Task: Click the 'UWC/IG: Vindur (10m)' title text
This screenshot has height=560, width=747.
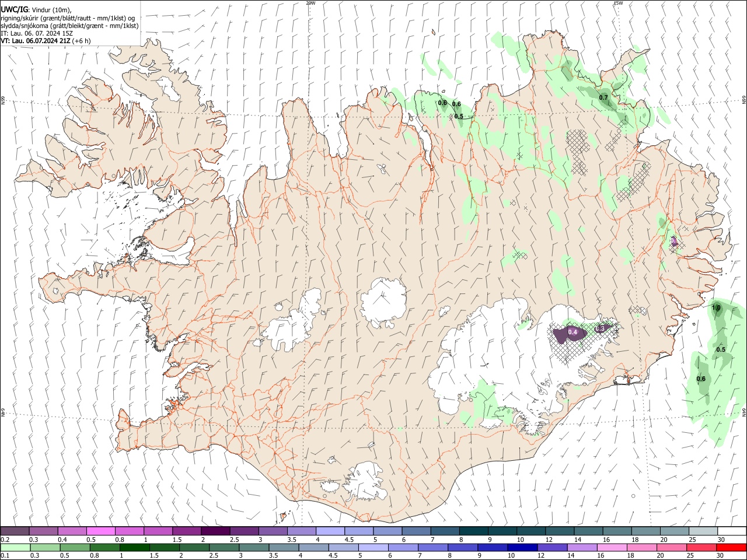Action: [36, 9]
